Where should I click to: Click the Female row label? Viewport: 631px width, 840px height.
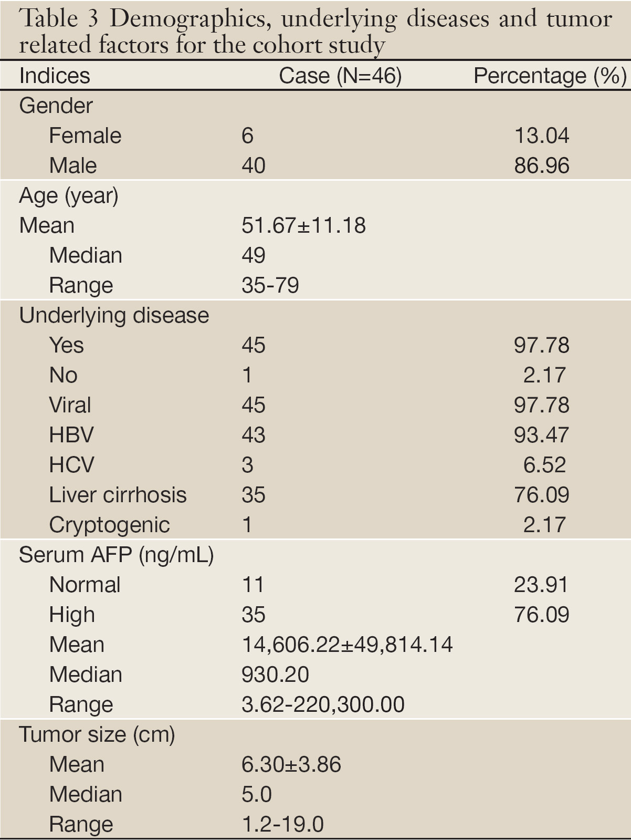85,136
